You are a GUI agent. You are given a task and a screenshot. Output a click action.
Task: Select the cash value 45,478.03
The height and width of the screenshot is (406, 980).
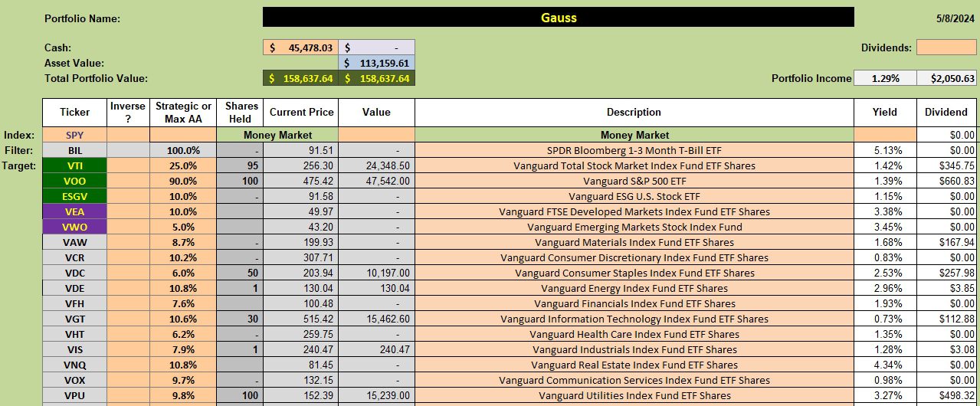tap(300, 47)
